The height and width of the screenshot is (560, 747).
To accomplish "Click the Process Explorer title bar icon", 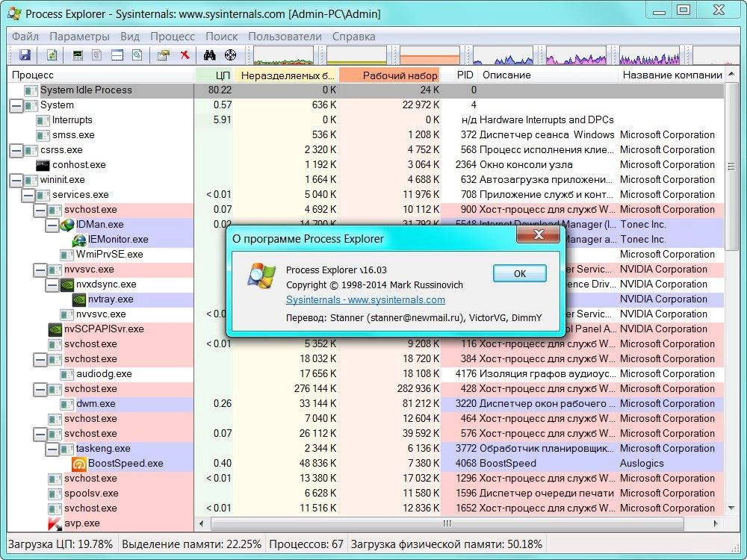I will coord(15,13).
